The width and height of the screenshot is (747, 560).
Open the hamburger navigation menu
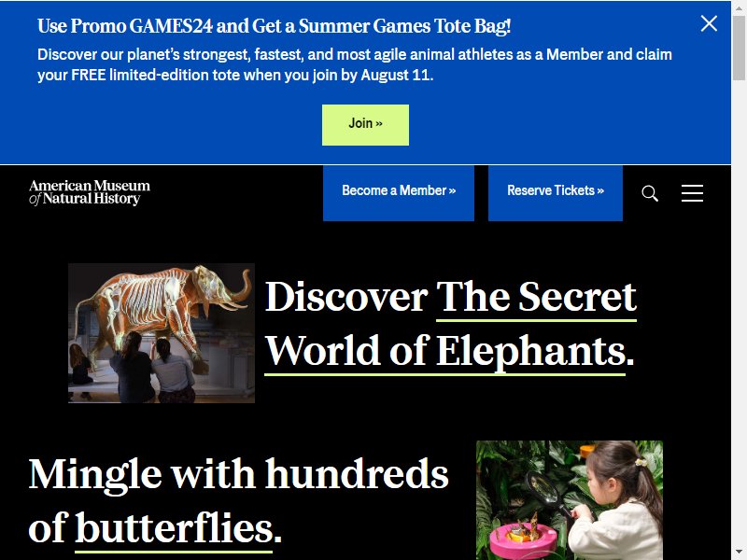coord(692,193)
